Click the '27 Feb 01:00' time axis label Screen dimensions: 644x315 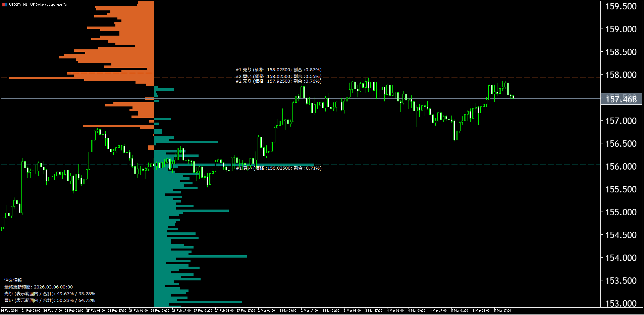[203, 311]
